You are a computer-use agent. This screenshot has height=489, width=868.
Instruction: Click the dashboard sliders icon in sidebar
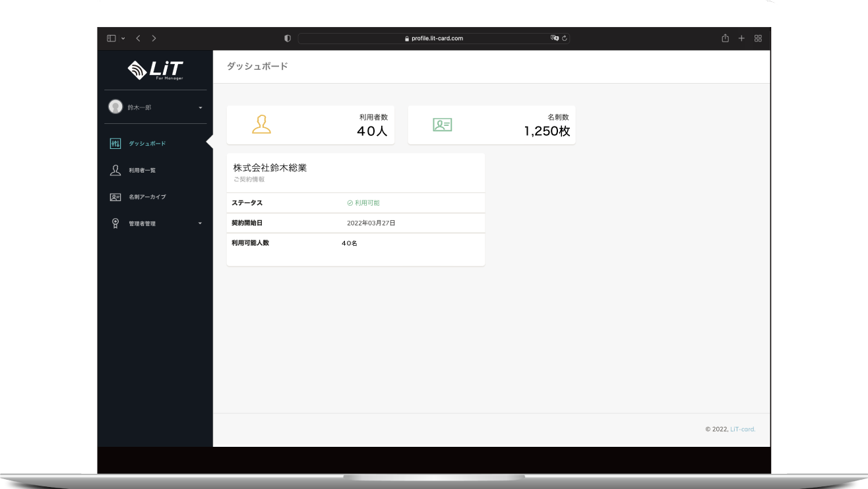coord(115,144)
